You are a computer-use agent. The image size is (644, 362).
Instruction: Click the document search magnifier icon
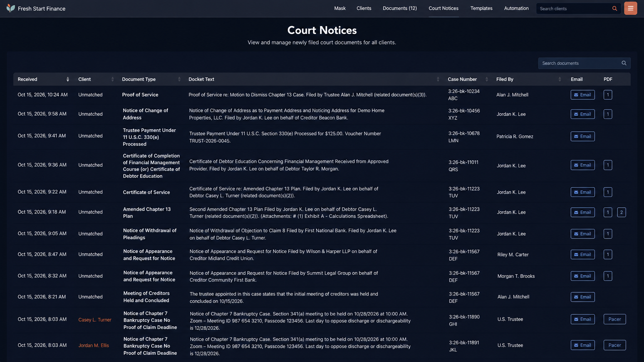624,63
